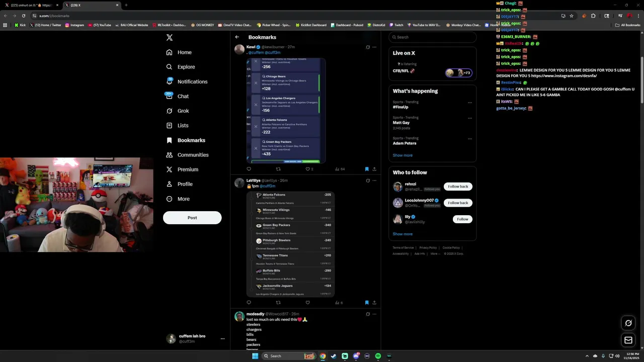The image size is (644, 362).
Task: Reply to Kewl's post
Action: 249,169
